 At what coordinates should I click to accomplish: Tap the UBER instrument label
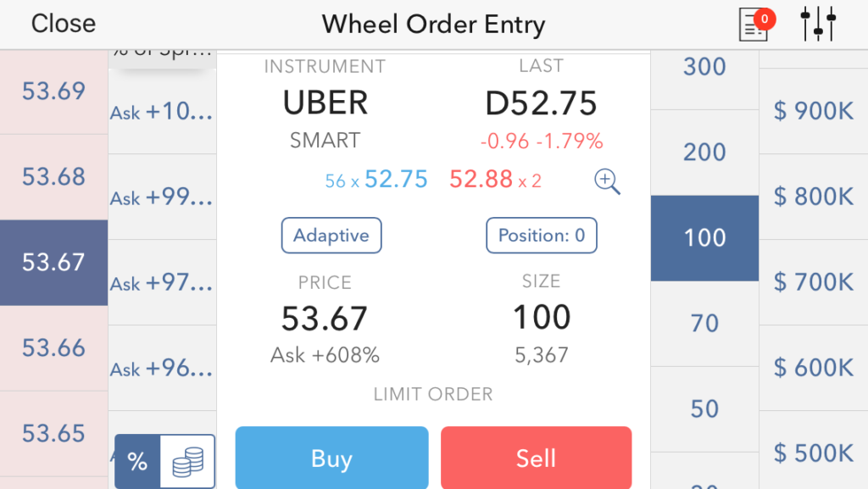point(324,102)
